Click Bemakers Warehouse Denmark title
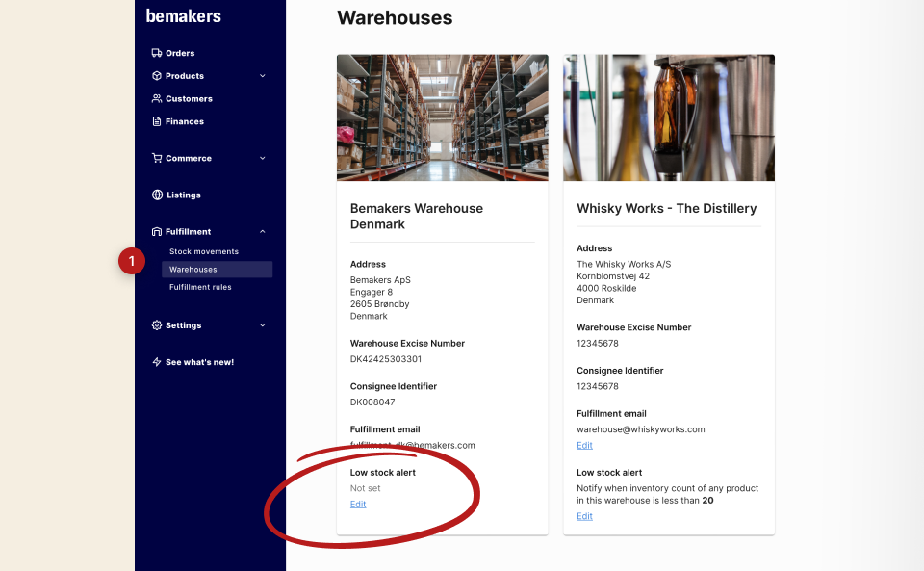Viewport: 924px width, 571px height. pos(417,217)
